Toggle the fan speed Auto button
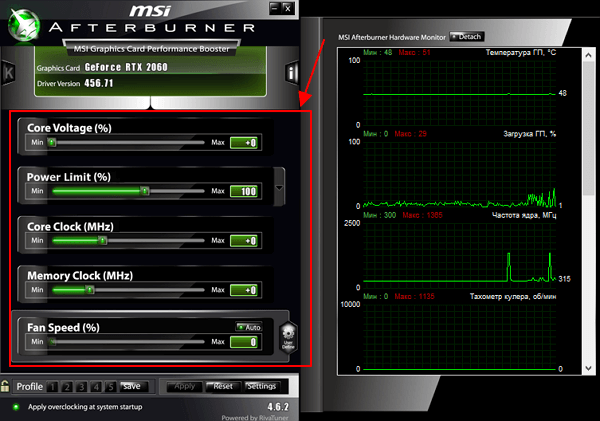The width and height of the screenshot is (600, 421). point(249,327)
